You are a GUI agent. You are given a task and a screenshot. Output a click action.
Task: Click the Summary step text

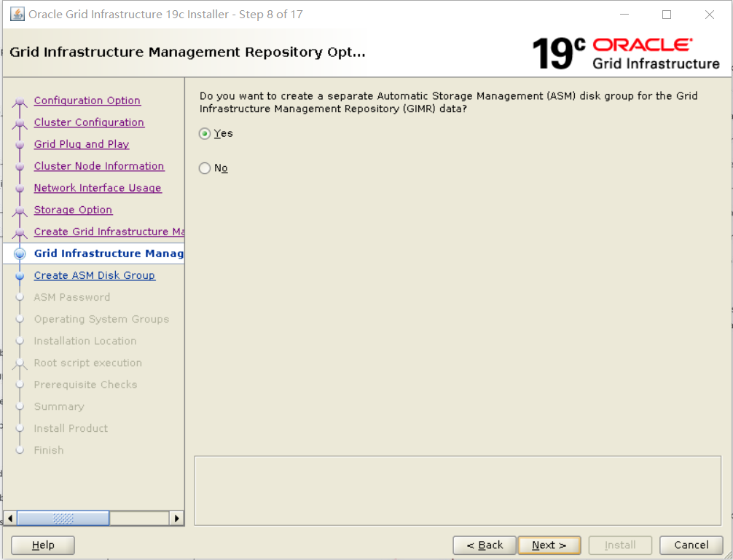(59, 407)
